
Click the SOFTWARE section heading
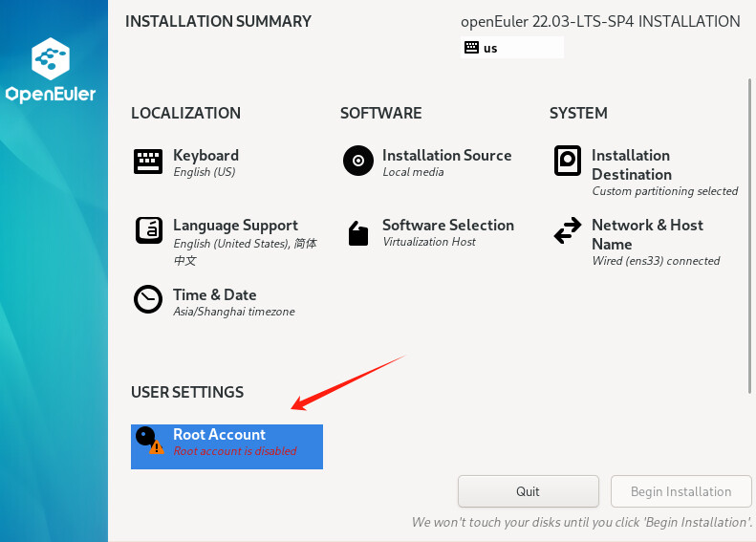click(x=381, y=113)
